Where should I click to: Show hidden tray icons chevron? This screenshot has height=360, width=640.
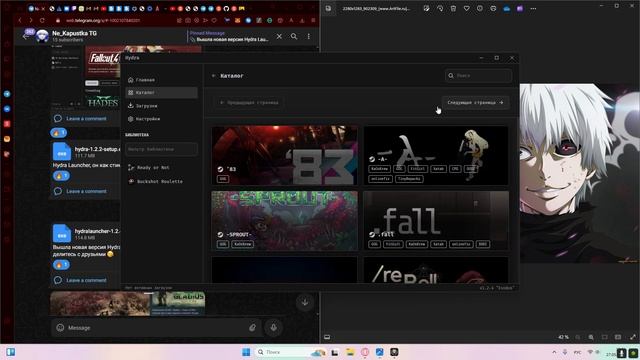pos(554,352)
